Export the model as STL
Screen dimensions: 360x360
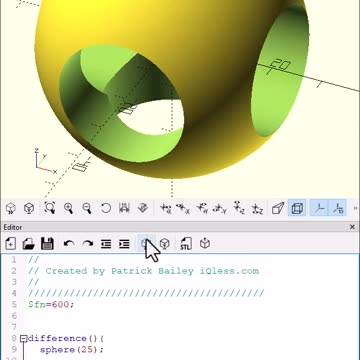click(186, 244)
